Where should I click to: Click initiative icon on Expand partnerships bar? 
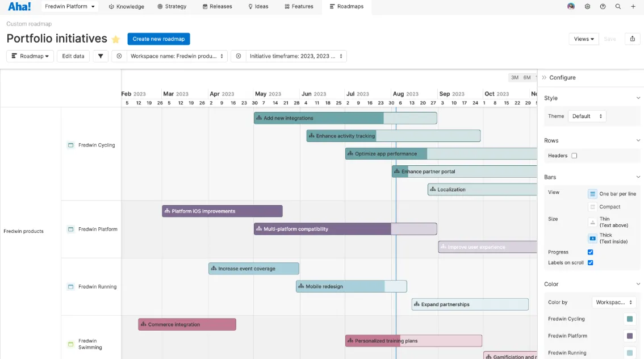[x=416, y=304]
